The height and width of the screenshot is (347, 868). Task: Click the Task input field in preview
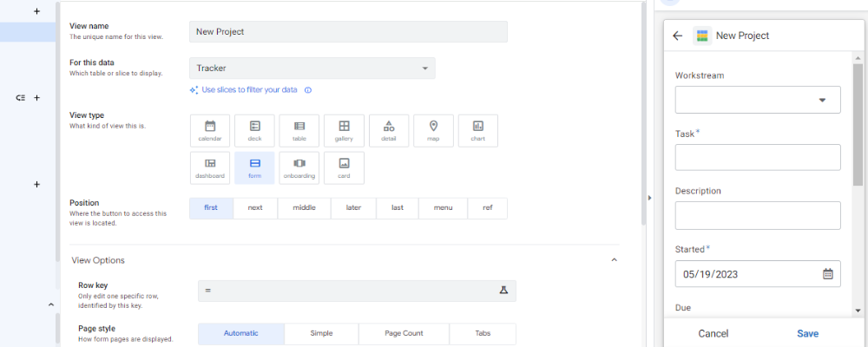pyautogui.click(x=758, y=157)
